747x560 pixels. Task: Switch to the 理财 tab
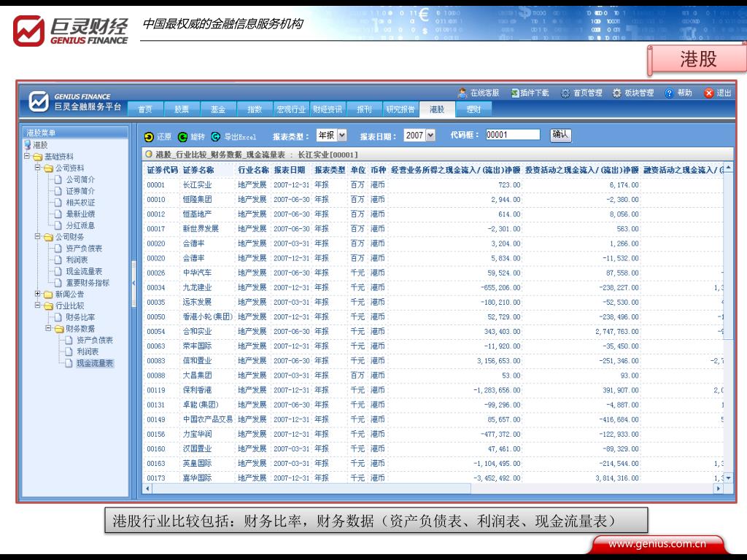tap(473, 109)
